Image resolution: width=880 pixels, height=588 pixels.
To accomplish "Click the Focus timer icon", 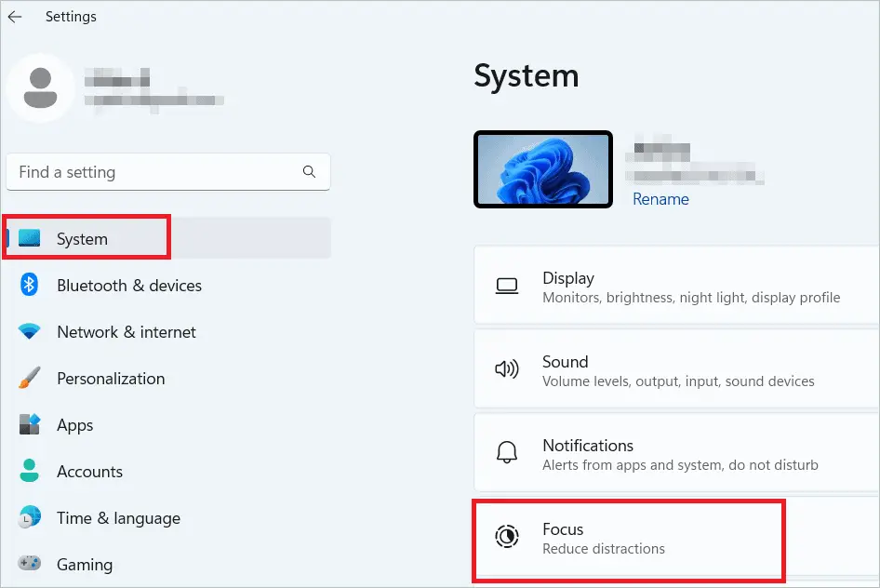I will point(507,537).
